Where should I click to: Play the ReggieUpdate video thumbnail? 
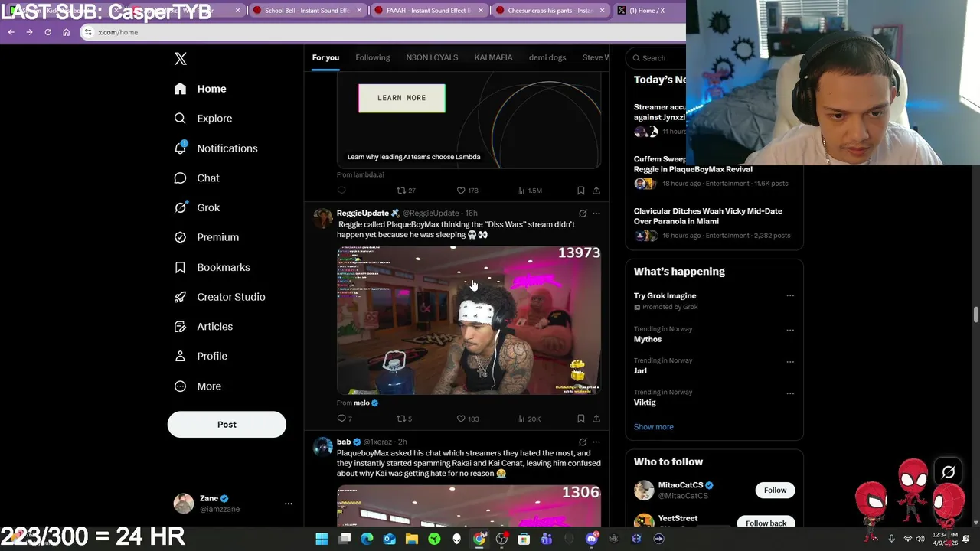pyautogui.click(x=469, y=321)
